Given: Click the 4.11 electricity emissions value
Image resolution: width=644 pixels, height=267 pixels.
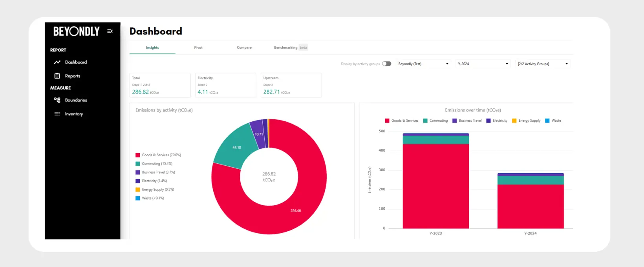Looking at the screenshot, I should (x=203, y=92).
